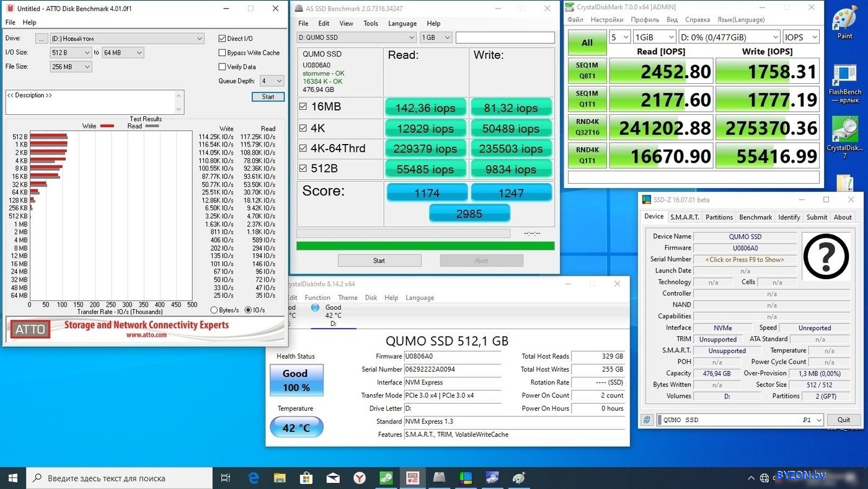The image size is (868, 489).
Task: Uncheck 4K test in AS SSD
Action: (x=303, y=128)
